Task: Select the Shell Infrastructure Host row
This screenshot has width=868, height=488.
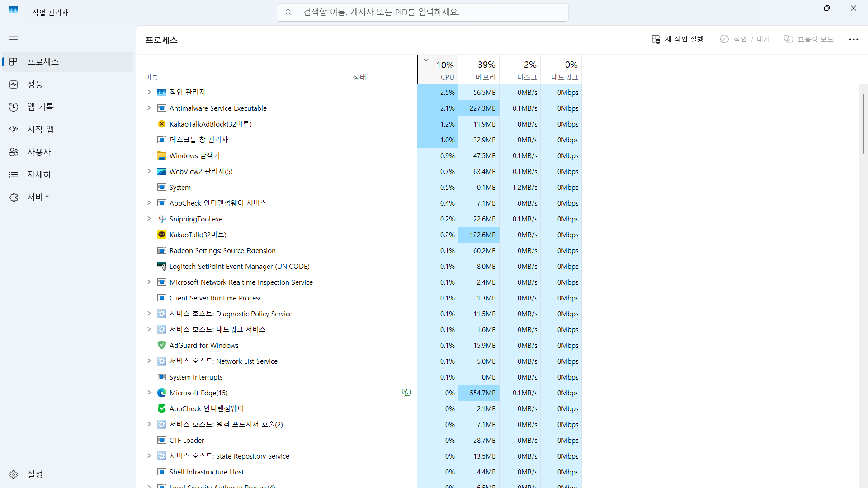Action: pyautogui.click(x=359, y=472)
